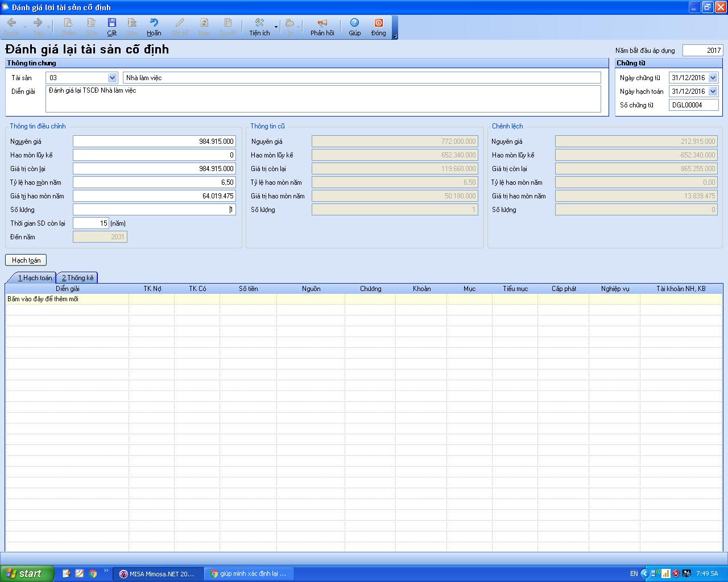This screenshot has width=728, height=582.
Task: Click the TK Có column header
Action: [x=197, y=289]
